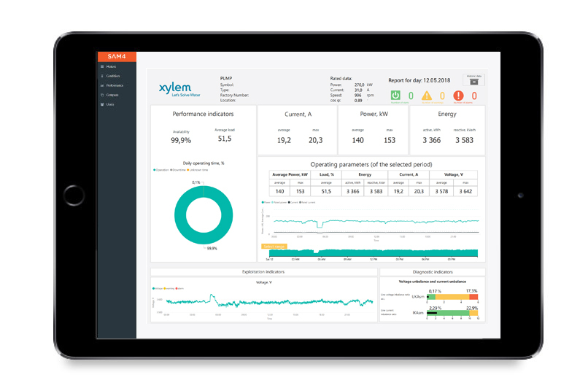Click the Diagnostic indicators section header
Viewport: 588px width, 391px height.
click(x=433, y=272)
